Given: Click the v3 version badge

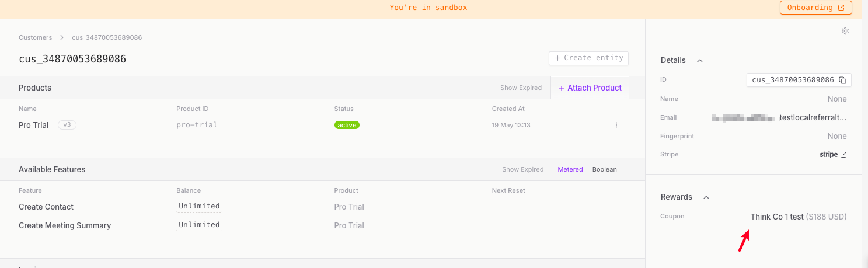Looking at the screenshot, I should (67, 125).
